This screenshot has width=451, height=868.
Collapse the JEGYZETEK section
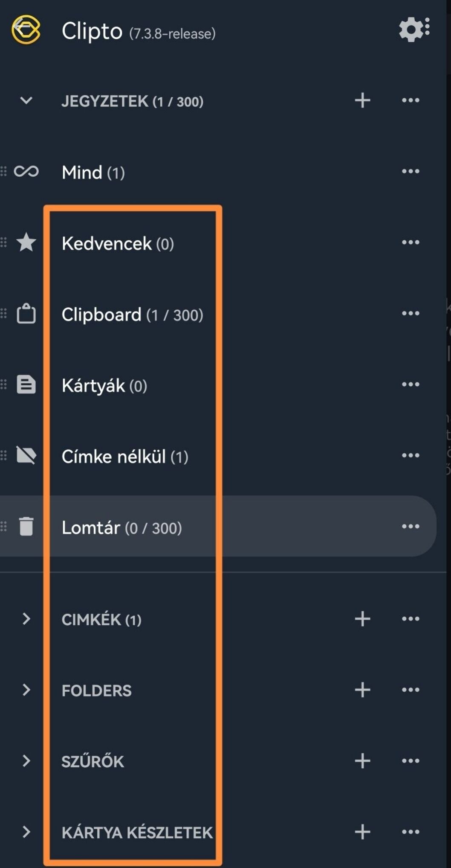[26, 101]
